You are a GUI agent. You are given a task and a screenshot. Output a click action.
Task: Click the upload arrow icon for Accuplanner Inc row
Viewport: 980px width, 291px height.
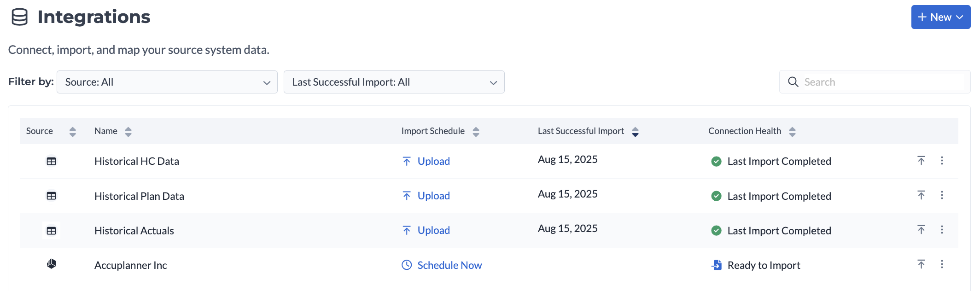[921, 264]
